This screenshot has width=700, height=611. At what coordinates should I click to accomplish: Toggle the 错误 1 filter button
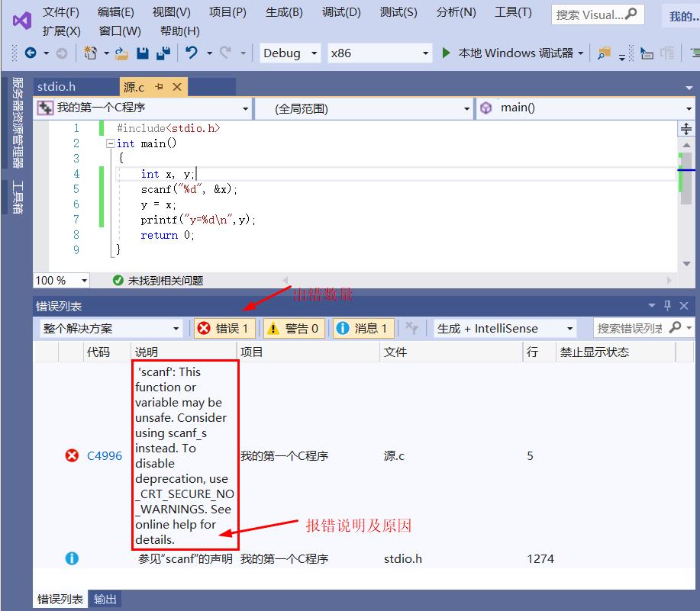click(225, 328)
